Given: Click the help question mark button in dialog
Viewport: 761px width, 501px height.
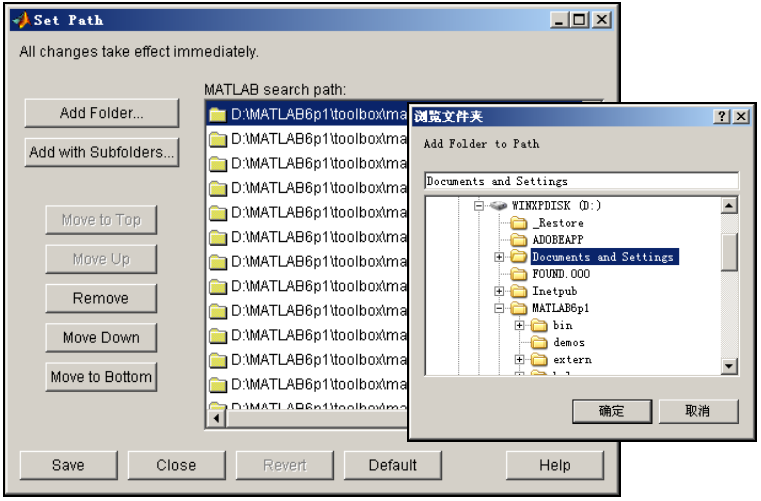Looking at the screenshot, I should (722, 116).
